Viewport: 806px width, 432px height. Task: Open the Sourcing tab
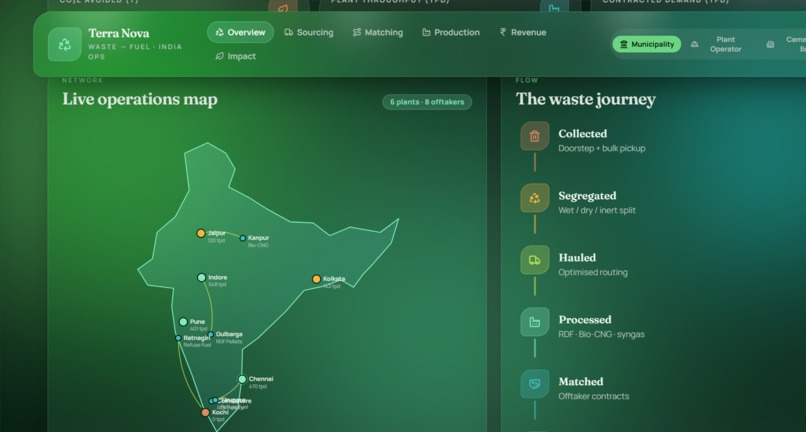click(x=309, y=32)
